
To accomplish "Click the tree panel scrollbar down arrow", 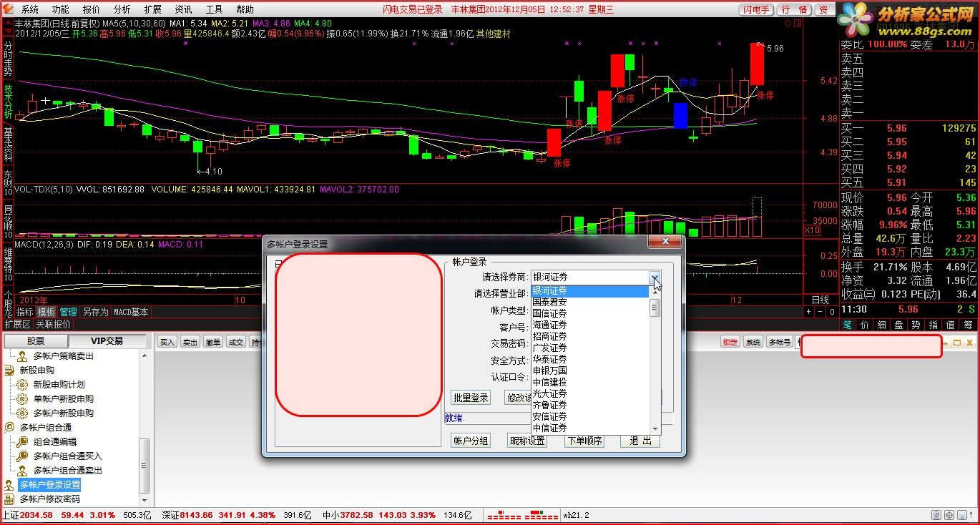I will [145, 501].
